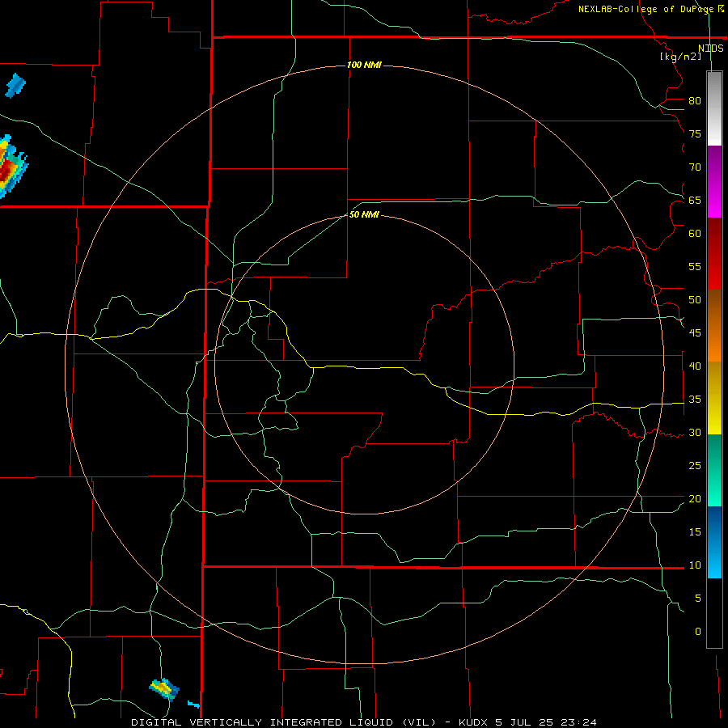Click the white-gray top segment of color bar
This screenshot has width=728, height=728.
click(714, 108)
